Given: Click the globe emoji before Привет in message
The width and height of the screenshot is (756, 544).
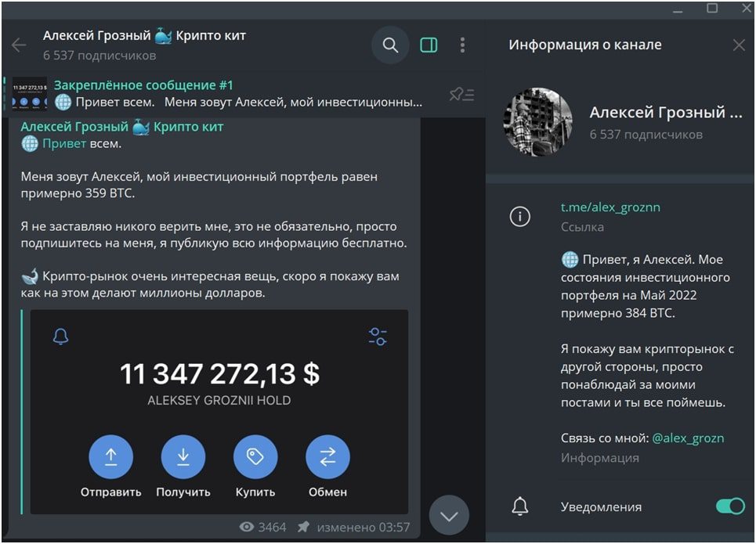Looking at the screenshot, I should [30, 143].
